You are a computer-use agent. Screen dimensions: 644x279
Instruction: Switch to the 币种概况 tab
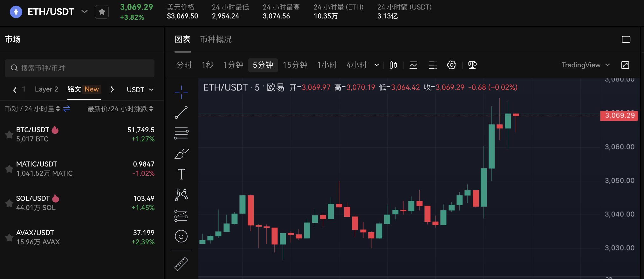(x=216, y=39)
